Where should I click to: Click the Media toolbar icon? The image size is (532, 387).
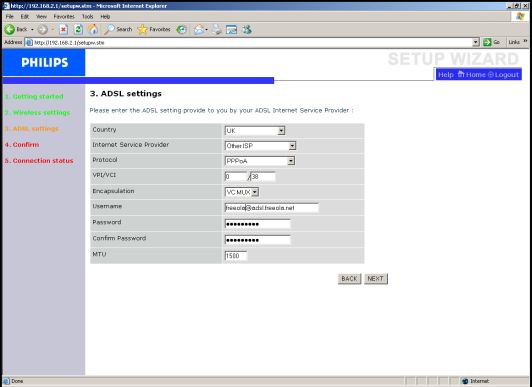(x=182, y=30)
